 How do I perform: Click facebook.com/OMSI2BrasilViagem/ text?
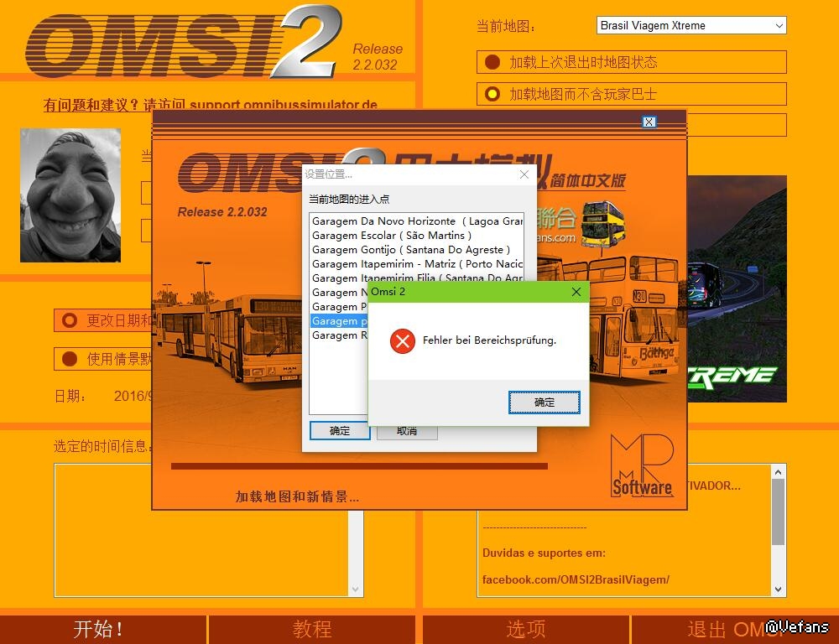[x=576, y=579]
